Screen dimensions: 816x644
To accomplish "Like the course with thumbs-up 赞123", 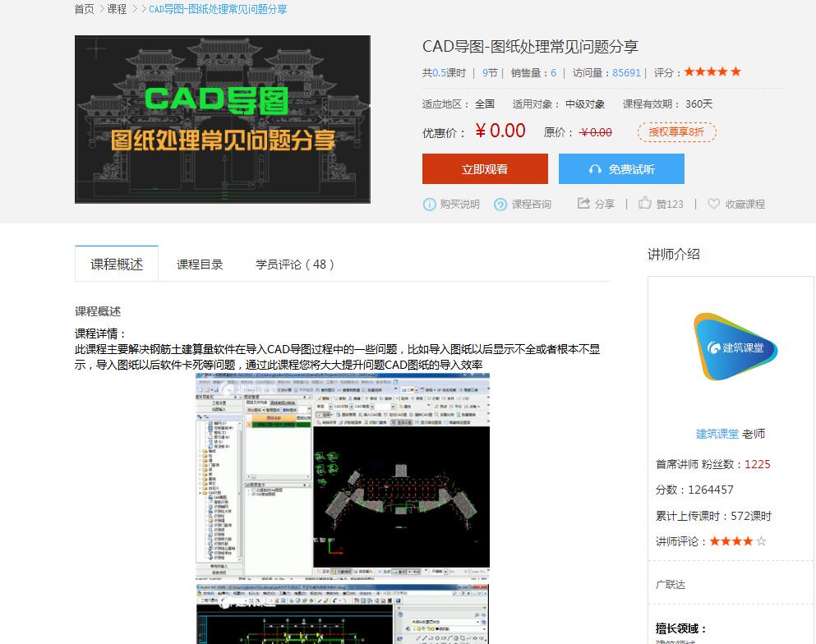I will (645, 203).
